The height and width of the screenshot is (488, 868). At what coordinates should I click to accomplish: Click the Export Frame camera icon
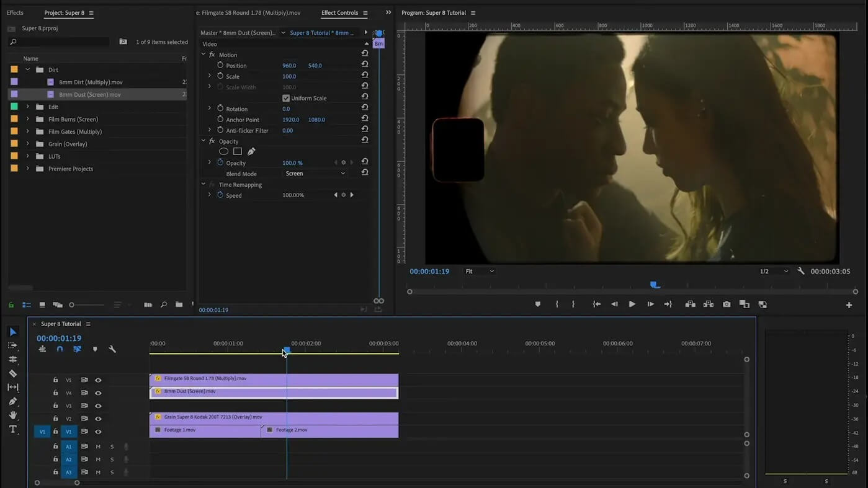click(726, 304)
